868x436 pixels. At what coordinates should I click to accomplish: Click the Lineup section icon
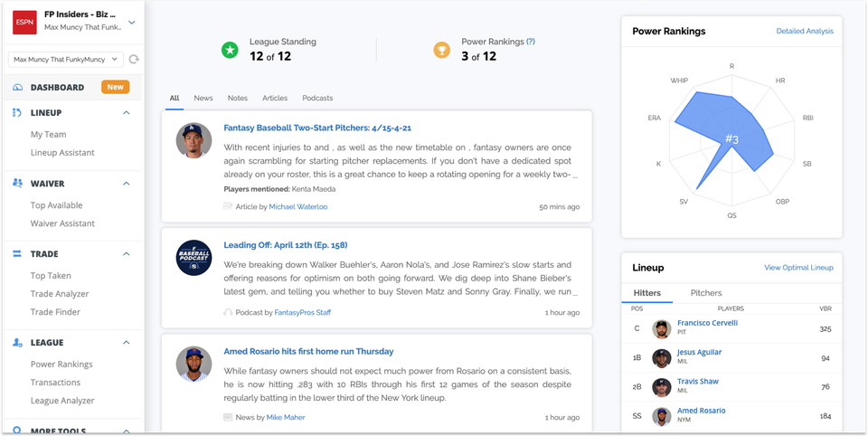17,112
